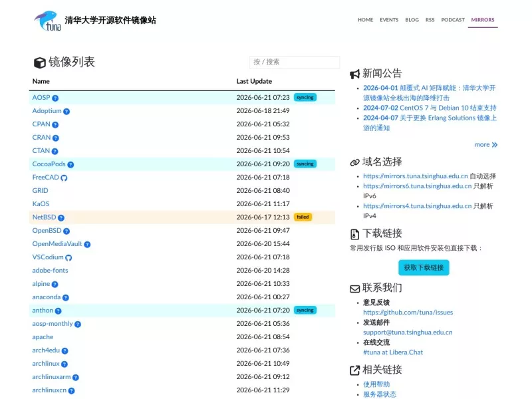Click the Name column header
The image size is (532, 399).
(41, 81)
